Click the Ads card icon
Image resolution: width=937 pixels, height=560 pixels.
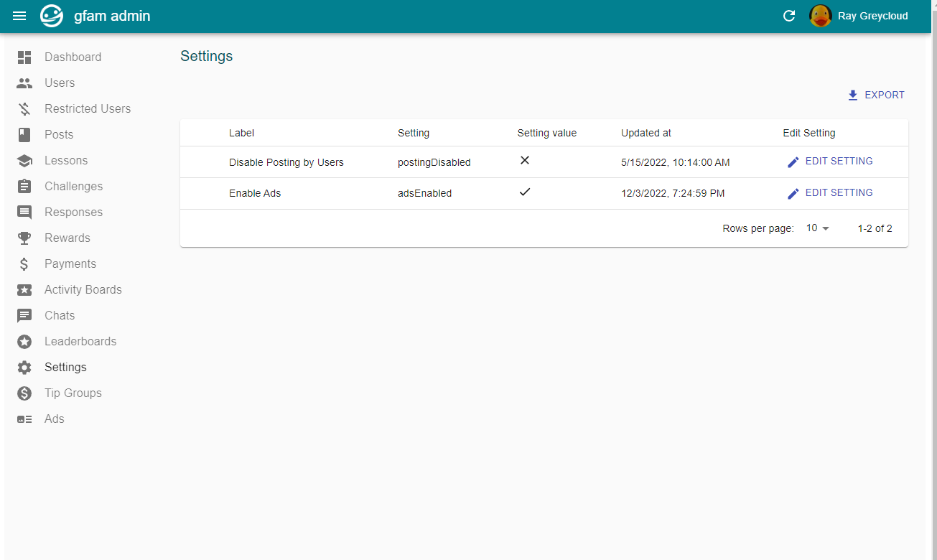[x=24, y=419]
